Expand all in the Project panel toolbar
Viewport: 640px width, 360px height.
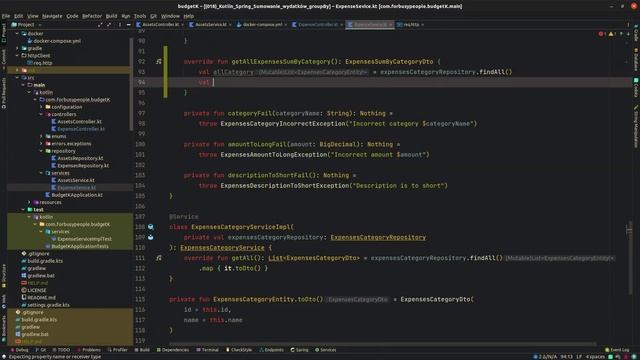tap(100, 25)
